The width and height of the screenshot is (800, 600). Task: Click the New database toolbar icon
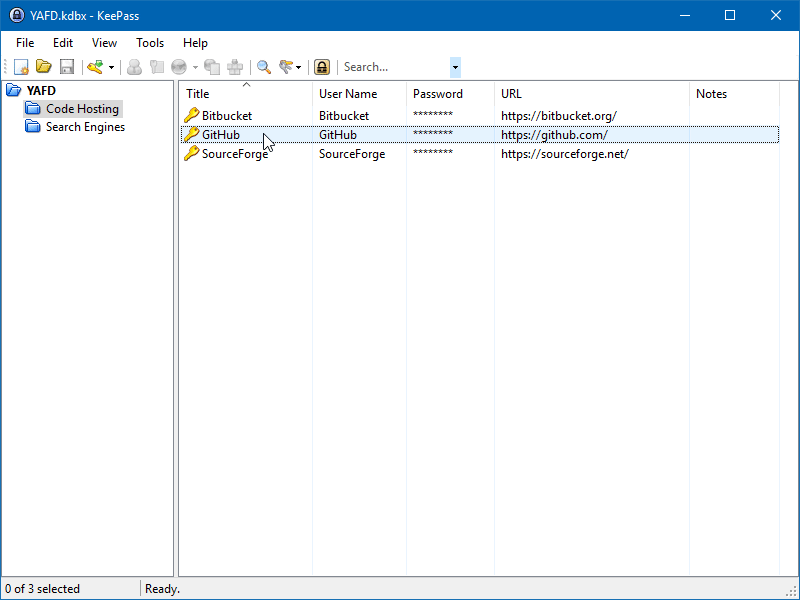[x=21, y=67]
